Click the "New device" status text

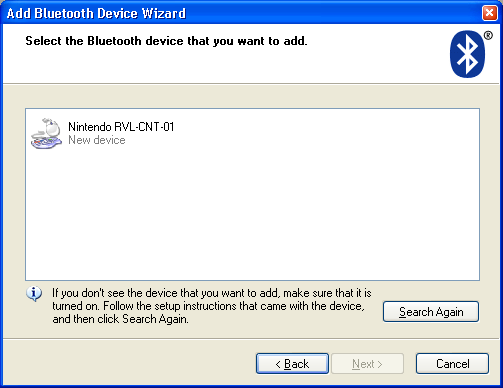coord(97,140)
